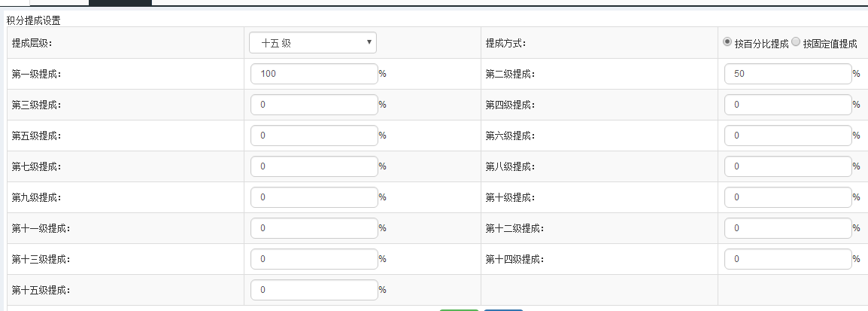Screen dimensions: 868x311
Task: Click the 第七级提成 input box
Action: pyautogui.click(x=314, y=166)
